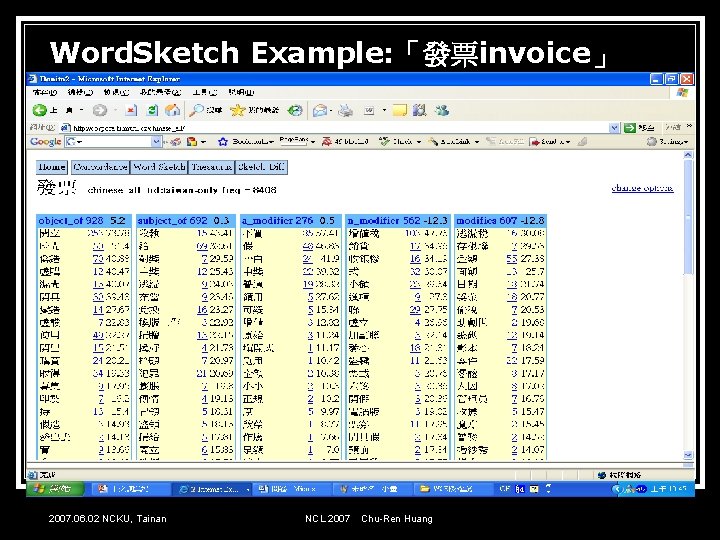The height and width of the screenshot is (540, 720).
Task: Open the Help menu bar item
Action: [242, 92]
